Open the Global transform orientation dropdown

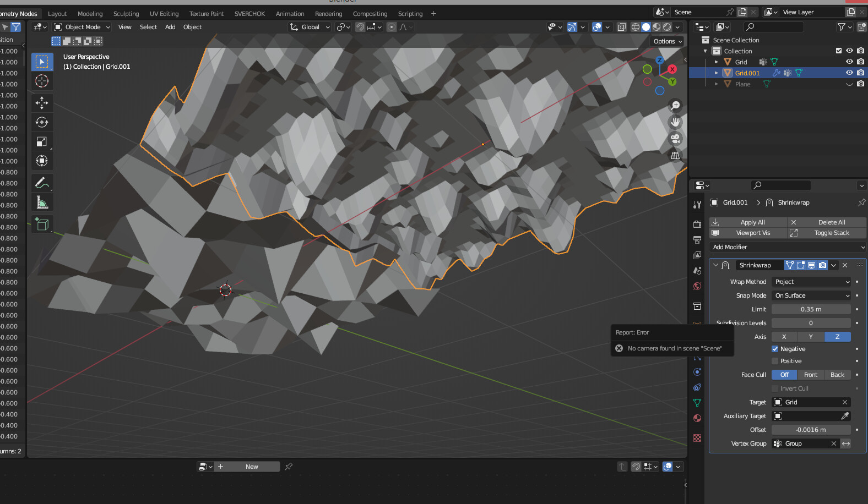click(x=310, y=27)
